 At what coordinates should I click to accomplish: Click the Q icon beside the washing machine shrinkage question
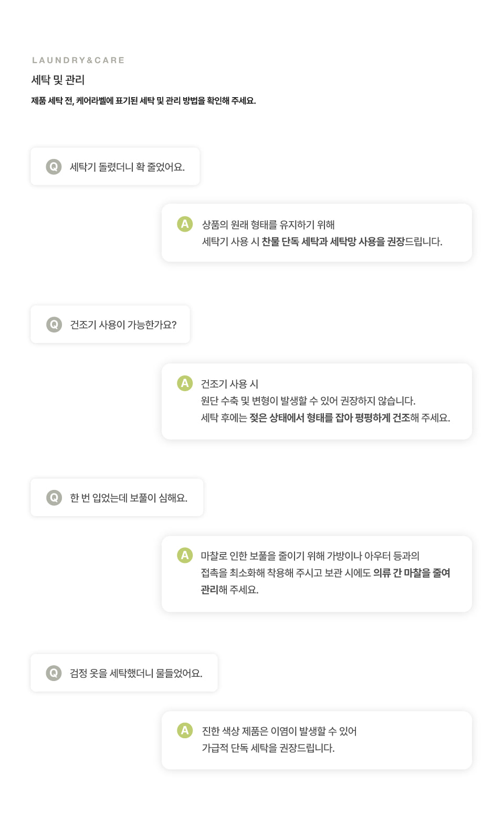pos(54,167)
